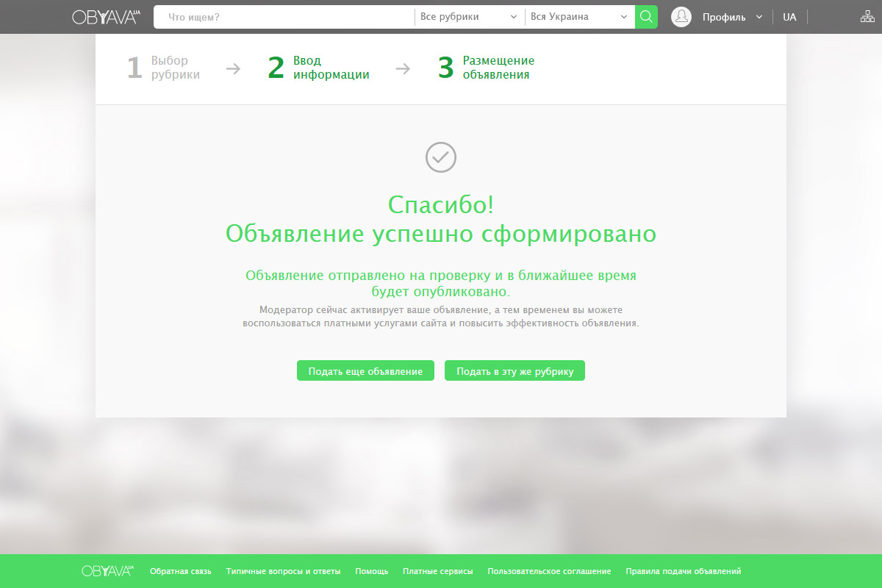This screenshot has width=882, height=588.
Task: Switch language to UA
Action: (789, 17)
